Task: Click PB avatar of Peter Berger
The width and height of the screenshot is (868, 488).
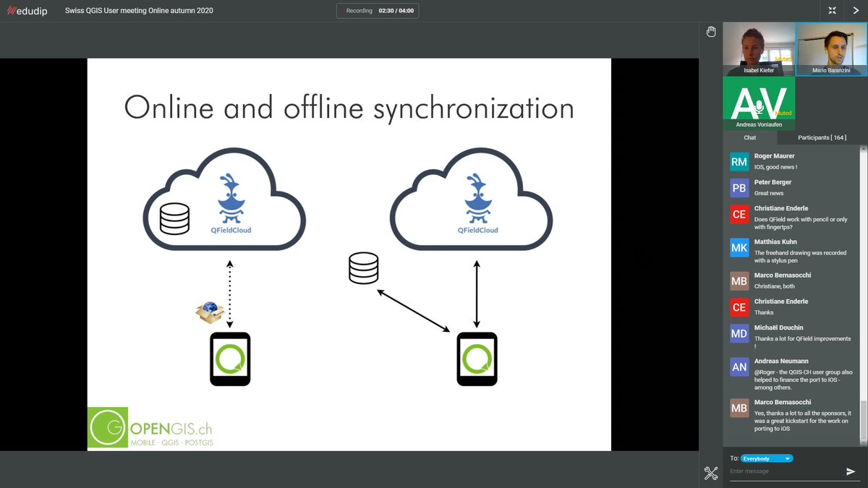Action: 739,188
